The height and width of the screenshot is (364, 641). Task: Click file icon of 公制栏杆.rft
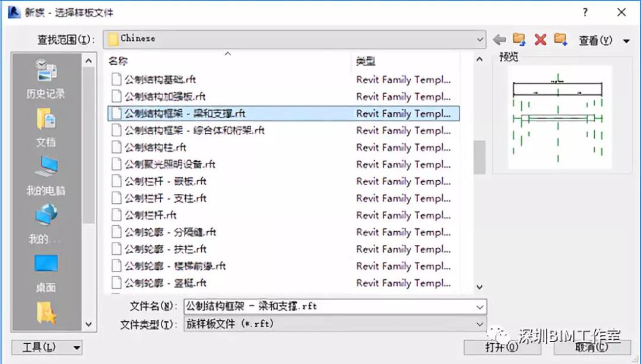116,215
